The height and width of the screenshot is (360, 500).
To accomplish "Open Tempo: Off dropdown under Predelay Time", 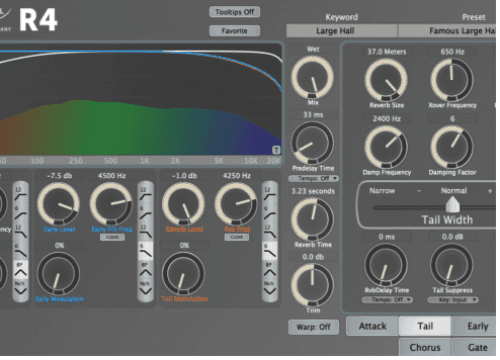I will [x=313, y=179].
